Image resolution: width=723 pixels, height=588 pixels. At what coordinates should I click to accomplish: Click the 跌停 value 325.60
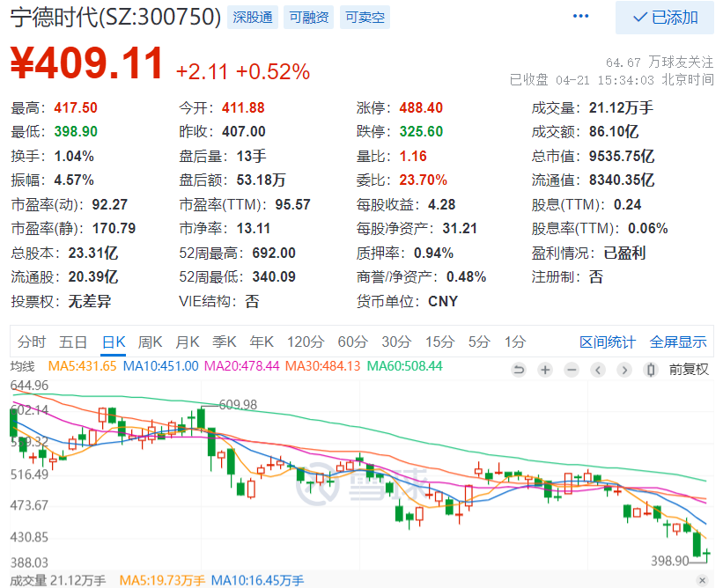[x=421, y=132]
